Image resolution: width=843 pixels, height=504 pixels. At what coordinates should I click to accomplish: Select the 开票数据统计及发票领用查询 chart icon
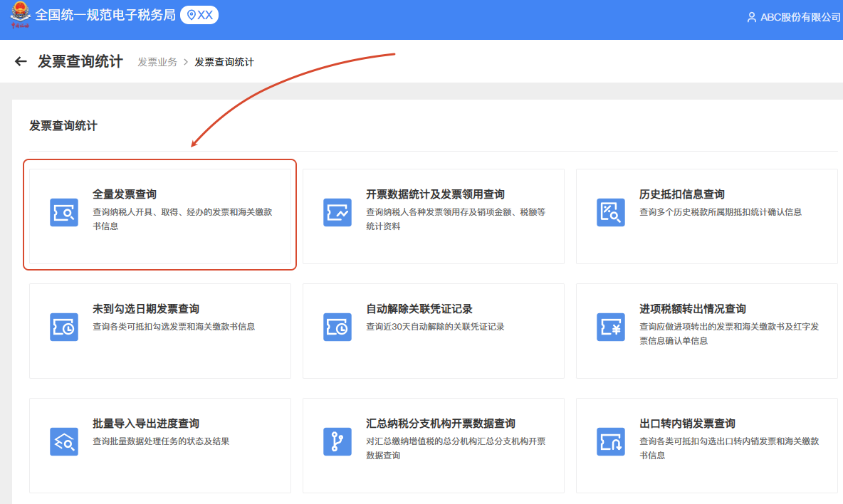(x=337, y=213)
